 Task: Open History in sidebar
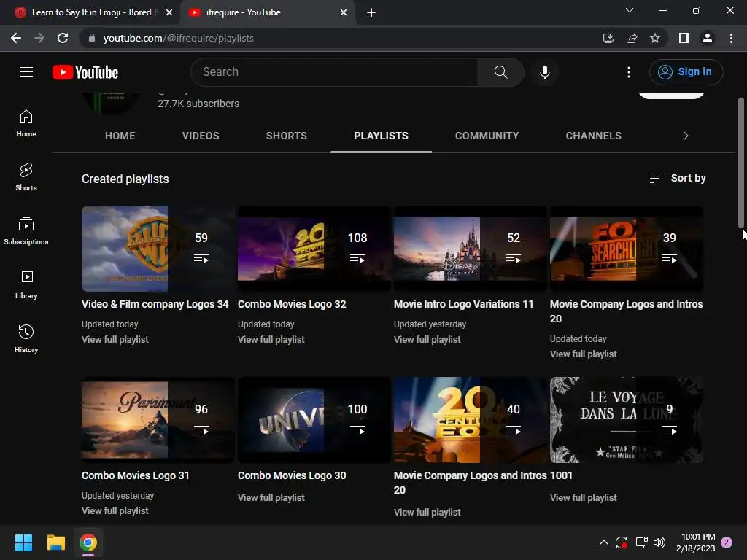(x=26, y=338)
